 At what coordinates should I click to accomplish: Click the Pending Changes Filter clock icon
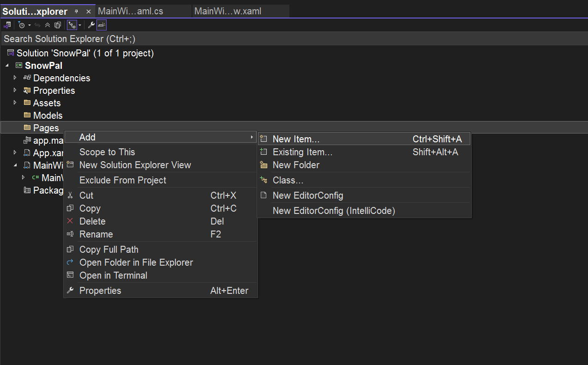(21, 25)
